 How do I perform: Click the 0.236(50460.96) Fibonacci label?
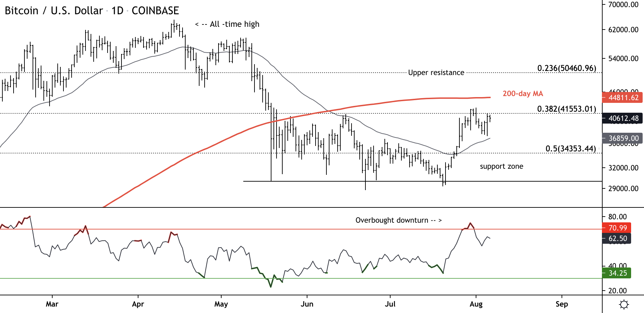coord(567,68)
